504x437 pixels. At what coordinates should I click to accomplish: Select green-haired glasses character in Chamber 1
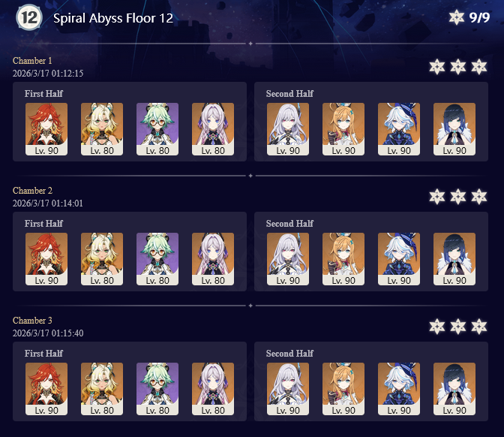point(157,129)
